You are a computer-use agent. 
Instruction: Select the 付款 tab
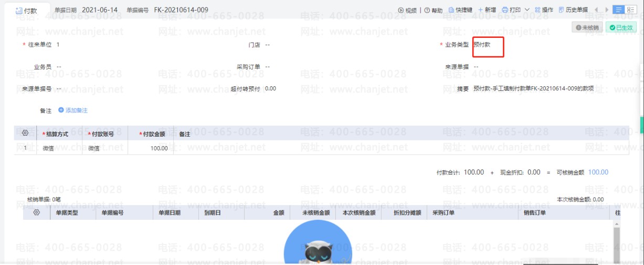[x=26, y=11]
